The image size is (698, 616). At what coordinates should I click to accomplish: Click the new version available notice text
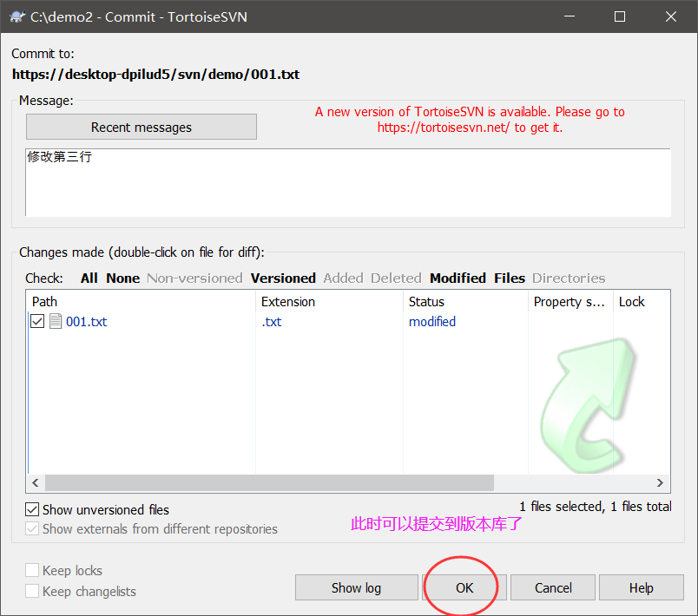[470, 119]
